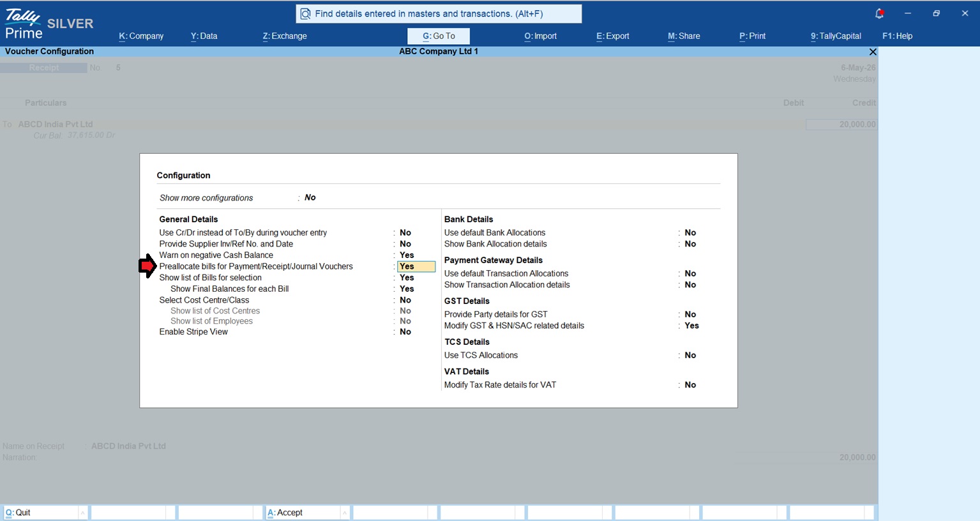Viewport: 980px width, 521px height.
Task: Toggle Modify Tax Rate details for VAT value
Action: click(690, 385)
